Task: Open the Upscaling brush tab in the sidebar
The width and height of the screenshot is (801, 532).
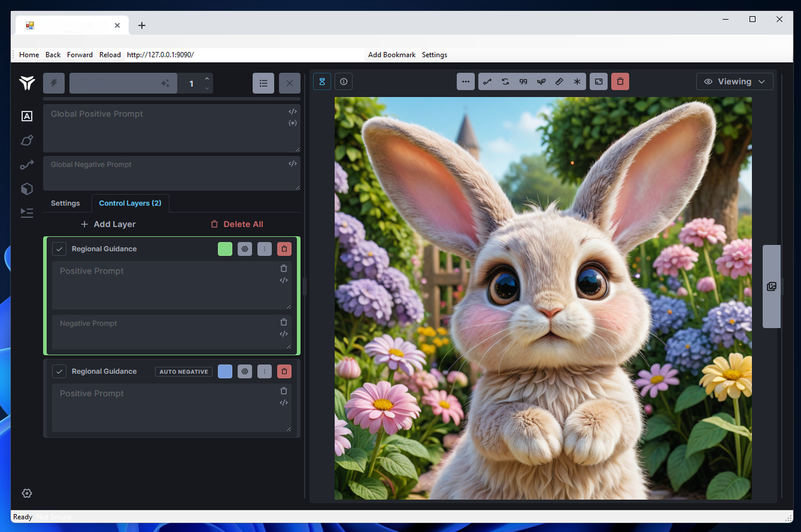Action: (x=27, y=141)
